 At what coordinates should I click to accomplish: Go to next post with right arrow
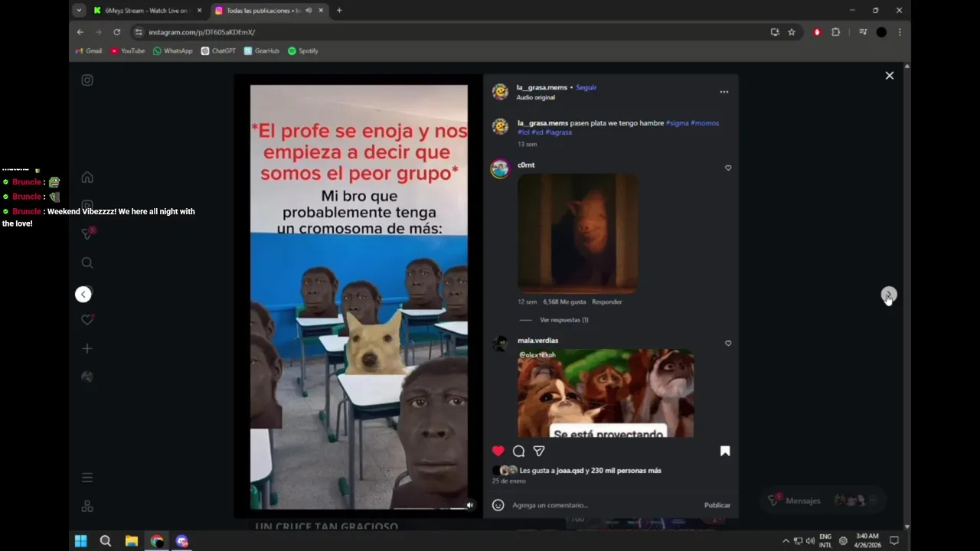(x=888, y=295)
